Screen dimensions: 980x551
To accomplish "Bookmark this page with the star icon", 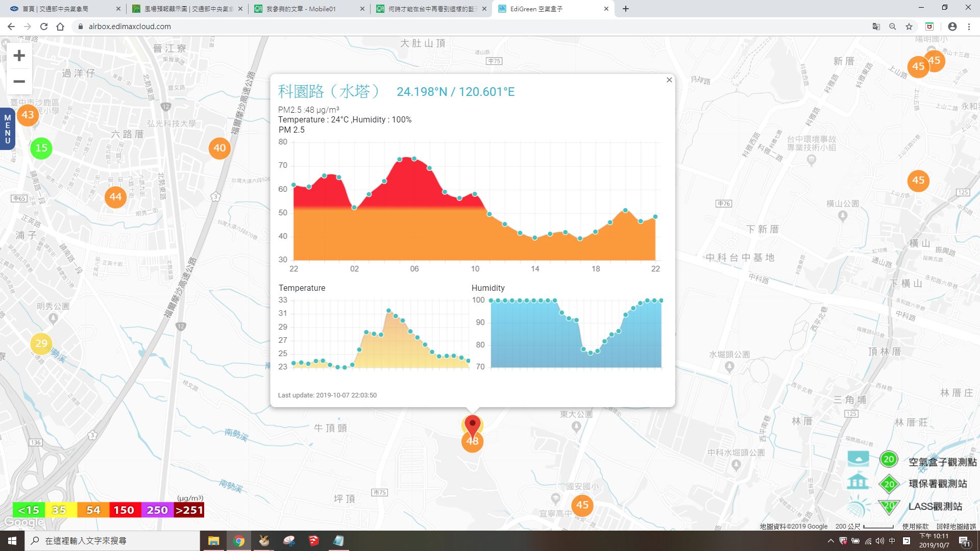I will [x=909, y=27].
